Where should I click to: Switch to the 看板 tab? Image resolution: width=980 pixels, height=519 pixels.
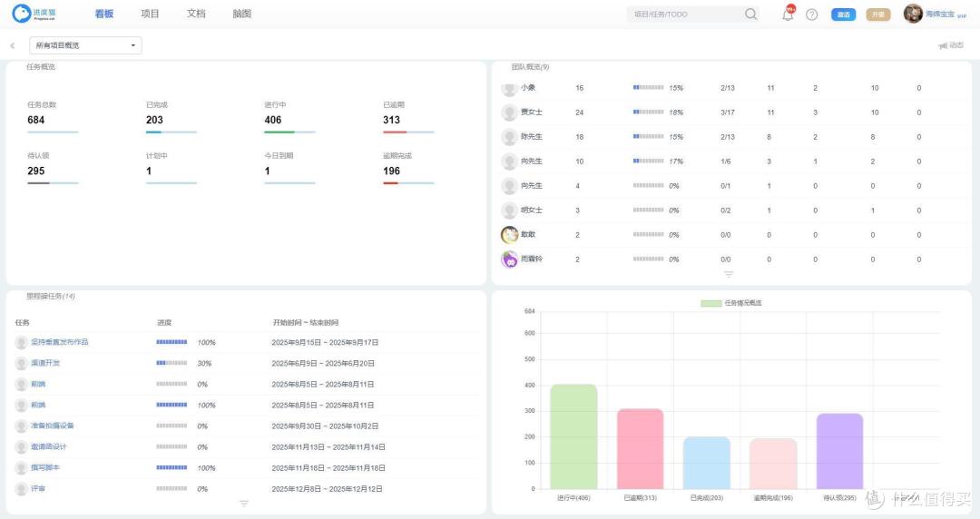click(103, 14)
